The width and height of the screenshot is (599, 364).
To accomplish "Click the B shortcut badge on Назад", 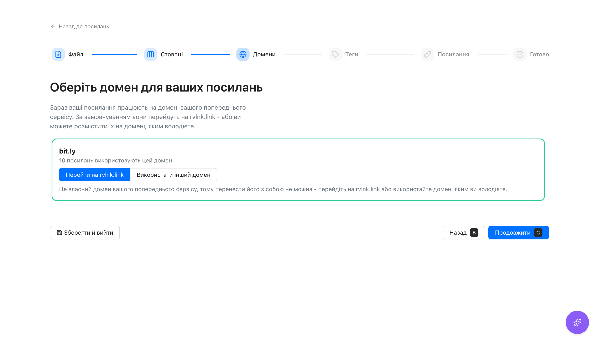I will 474,233.
